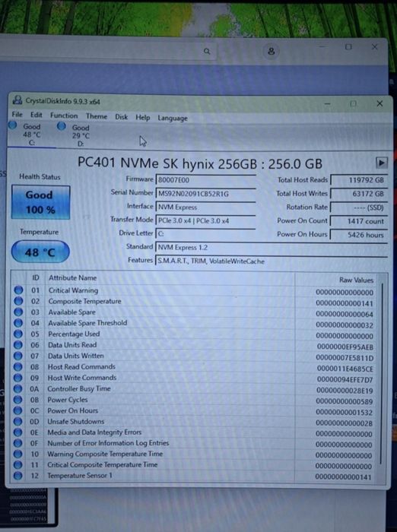Click the Power On Count value

pyautogui.click(x=359, y=221)
